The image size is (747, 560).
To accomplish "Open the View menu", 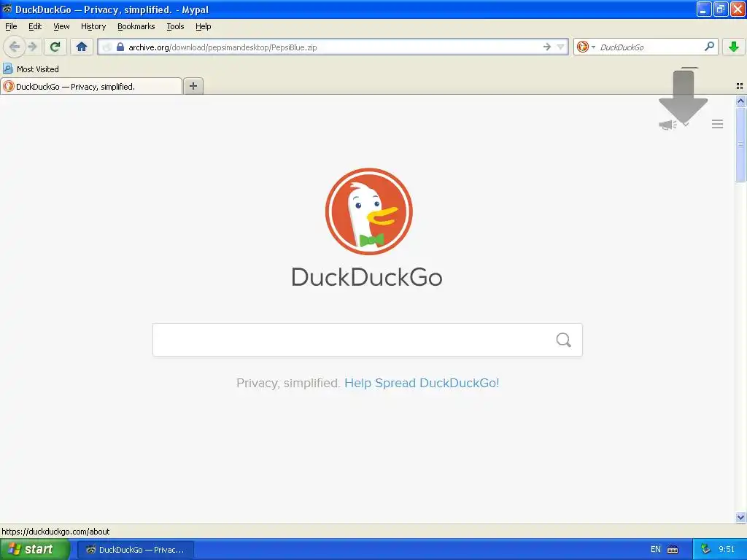I will (x=61, y=26).
